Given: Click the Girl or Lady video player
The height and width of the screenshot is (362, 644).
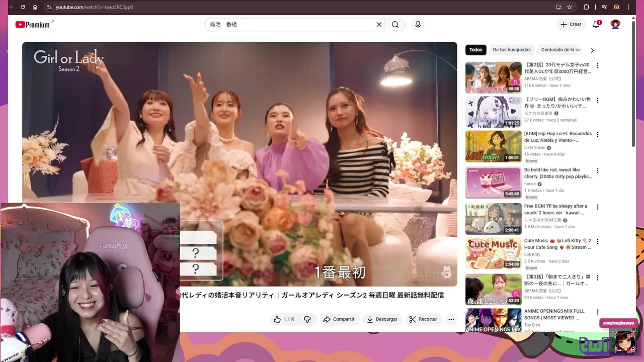Looking at the screenshot, I should pos(239,164).
